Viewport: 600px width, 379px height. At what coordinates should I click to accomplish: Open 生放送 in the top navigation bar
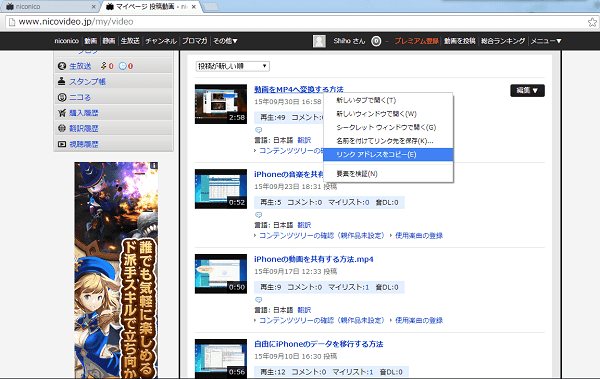[x=130, y=41]
